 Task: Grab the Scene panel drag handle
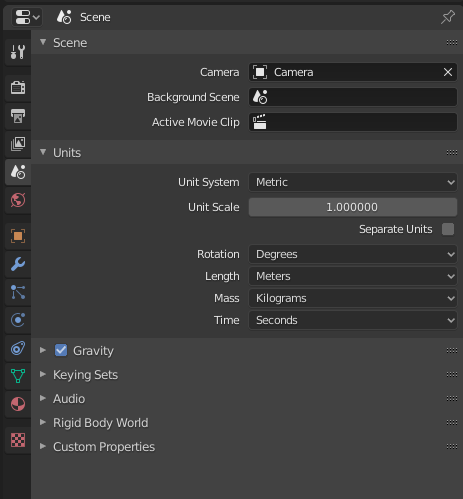pyautogui.click(x=452, y=42)
